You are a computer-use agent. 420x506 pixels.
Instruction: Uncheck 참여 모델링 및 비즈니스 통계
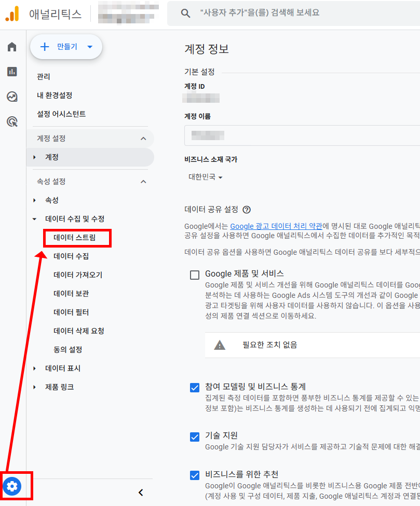tap(195, 388)
